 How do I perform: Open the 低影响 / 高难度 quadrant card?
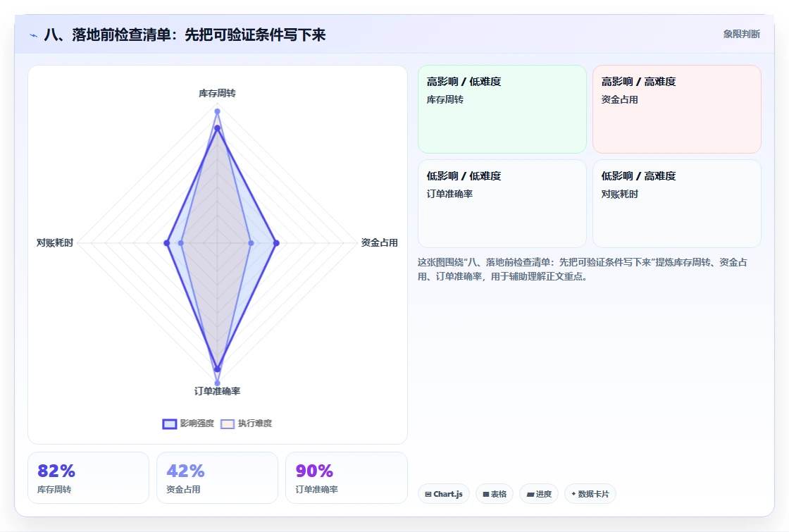coord(677,204)
